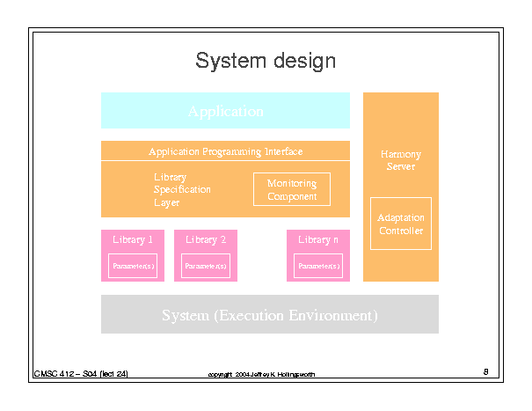Screen dimensions: 532x411
Task: Click the Adaptation Controller box
Action: click(x=401, y=224)
